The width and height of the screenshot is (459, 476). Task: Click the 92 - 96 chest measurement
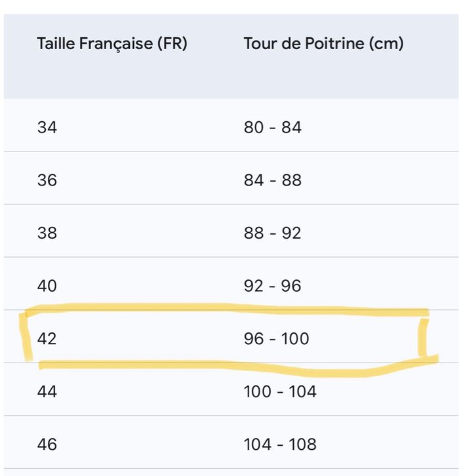click(273, 286)
